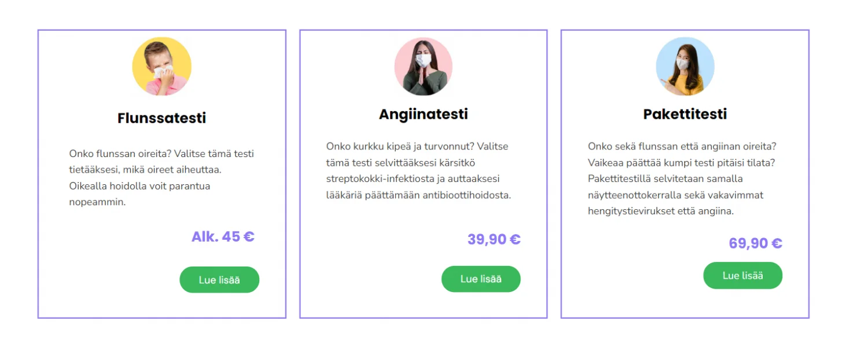The image size is (868, 343).
Task: Click the text 'Onko kurkku kipeä ja turvonnut?'
Action: click(393, 147)
